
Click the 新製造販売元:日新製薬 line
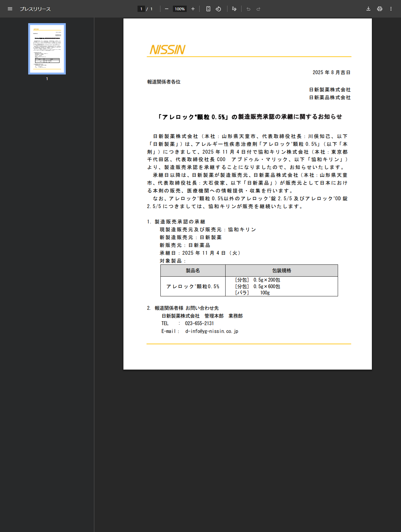point(190,237)
